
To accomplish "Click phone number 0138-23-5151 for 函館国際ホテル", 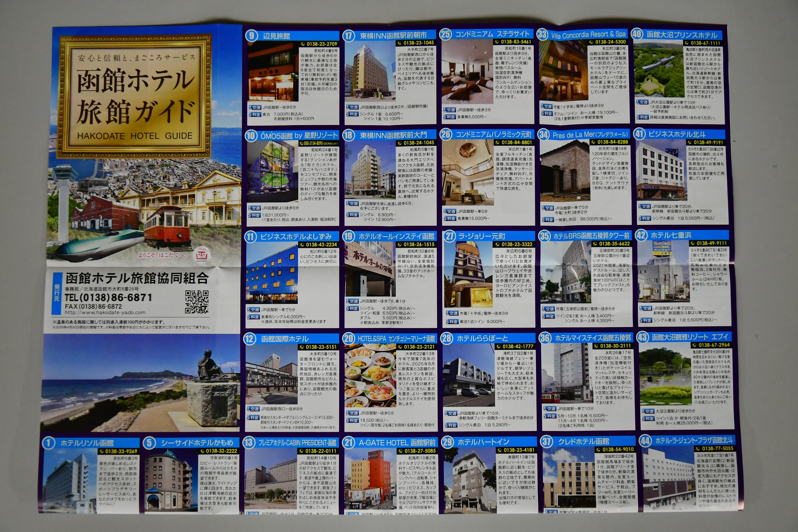I will (x=318, y=347).
